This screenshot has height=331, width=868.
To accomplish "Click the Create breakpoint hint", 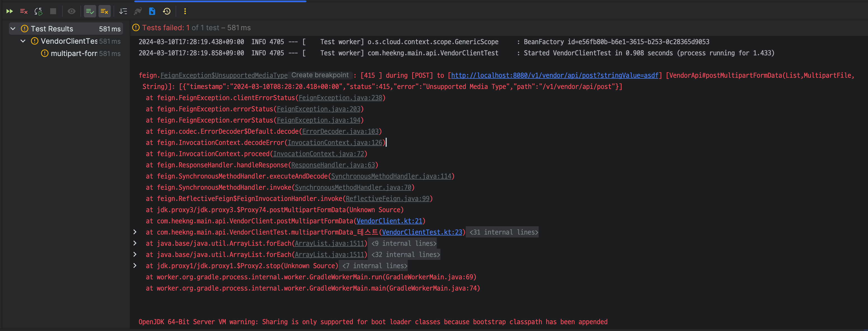I will [319, 75].
